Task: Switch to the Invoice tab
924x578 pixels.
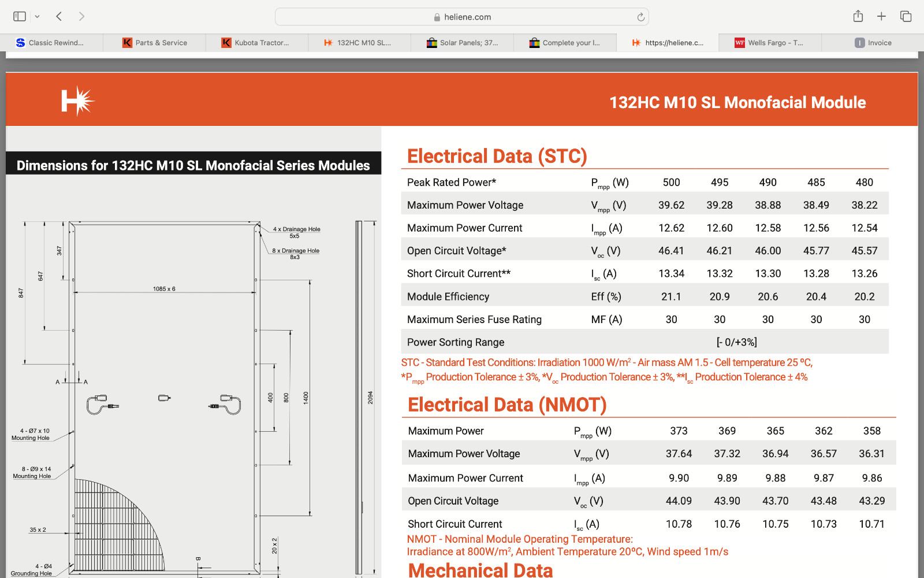Action: coord(873,43)
